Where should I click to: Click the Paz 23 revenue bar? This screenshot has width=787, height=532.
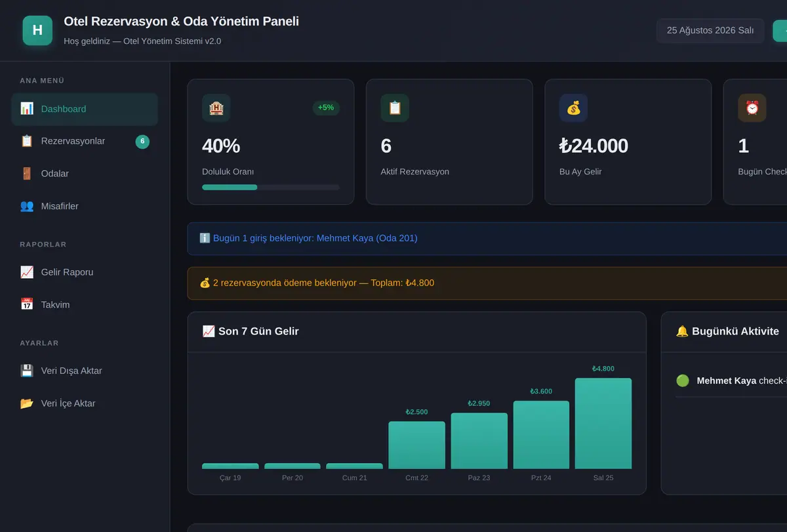click(479, 441)
